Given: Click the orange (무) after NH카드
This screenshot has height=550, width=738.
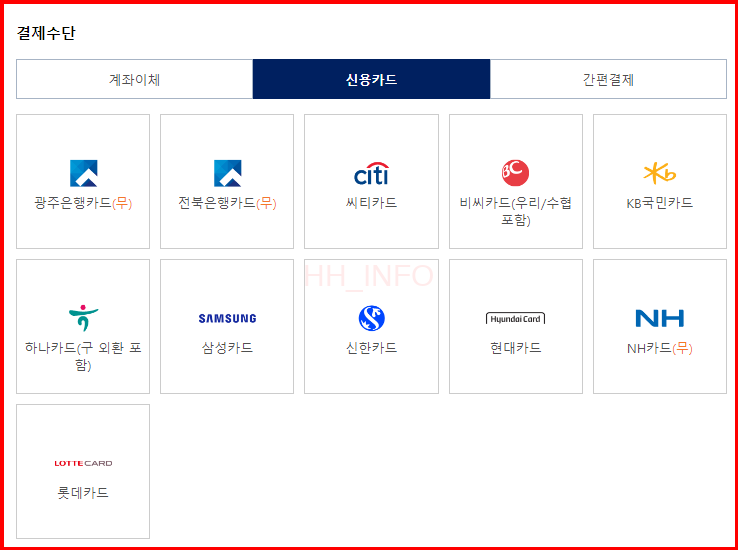Looking at the screenshot, I should 682,348.
